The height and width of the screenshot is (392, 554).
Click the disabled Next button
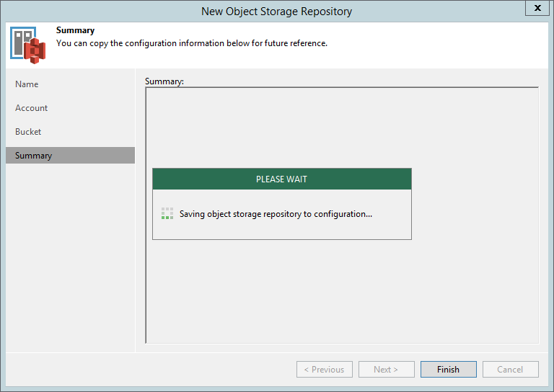coord(386,369)
